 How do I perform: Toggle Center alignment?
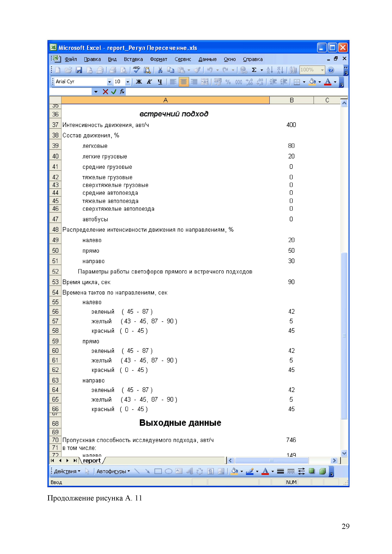click(x=183, y=82)
